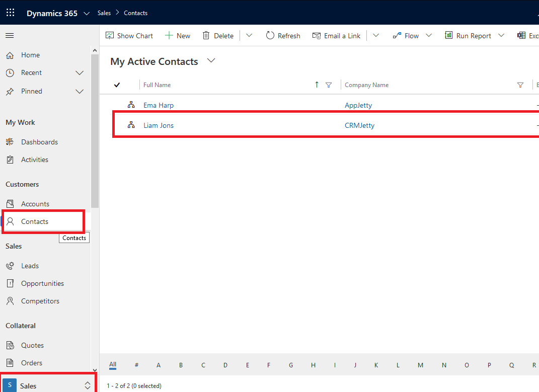Select the All filter in alphabet bar

tap(113, 365)
